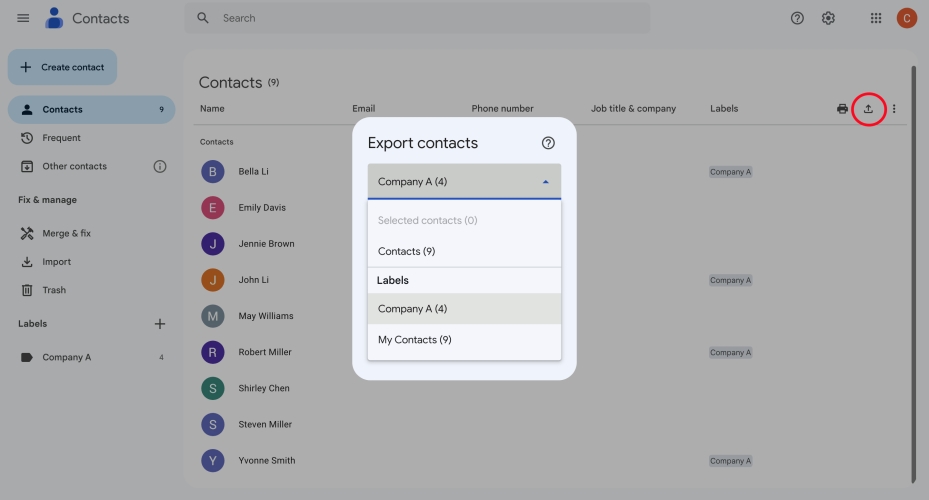The height and width of the screenshot is (500, 929).
Task: Open the account avatar C
Action: pos(906,18)
